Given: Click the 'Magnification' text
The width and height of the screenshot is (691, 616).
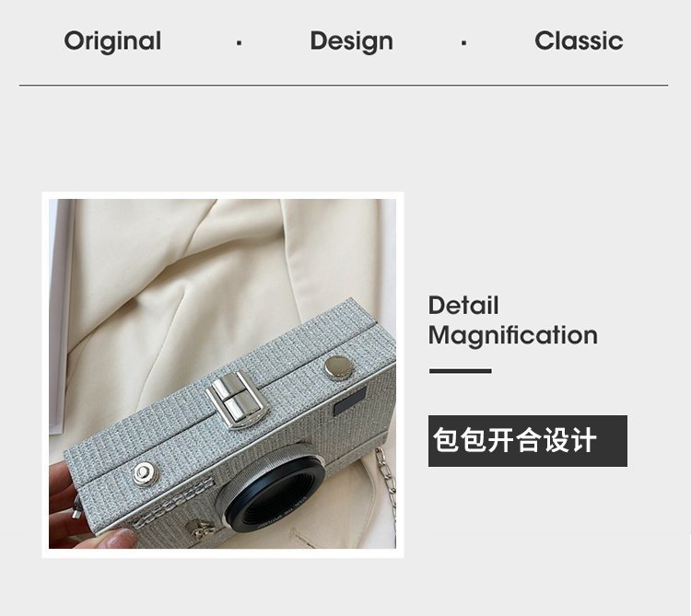Looking at the screenshot, I should (513, 335).
